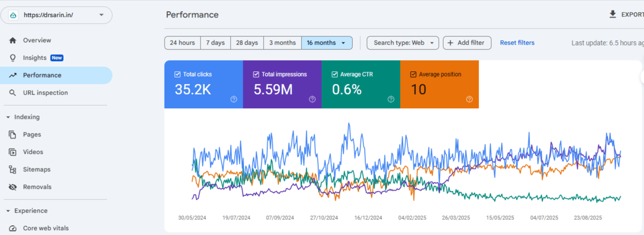The width and height of the screenshot is (644, 235).
Task: Click the Performance page heading
Action: coord(192,15)
